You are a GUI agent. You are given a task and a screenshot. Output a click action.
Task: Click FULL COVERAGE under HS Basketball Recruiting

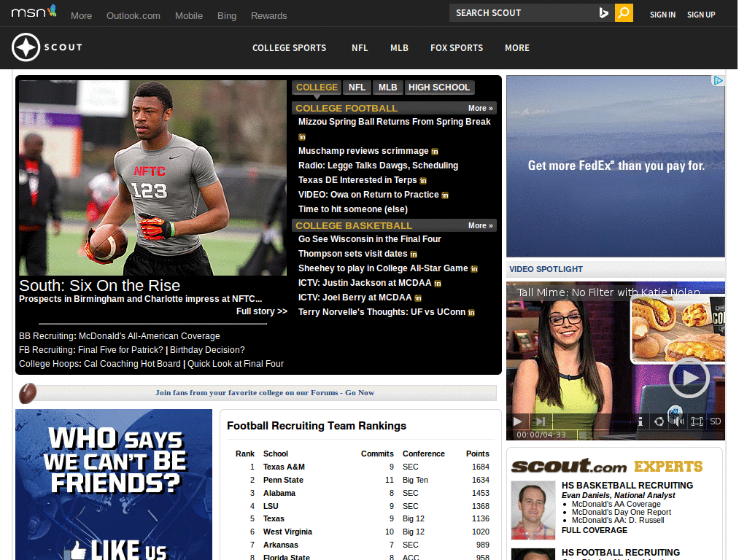coord(594,531)
